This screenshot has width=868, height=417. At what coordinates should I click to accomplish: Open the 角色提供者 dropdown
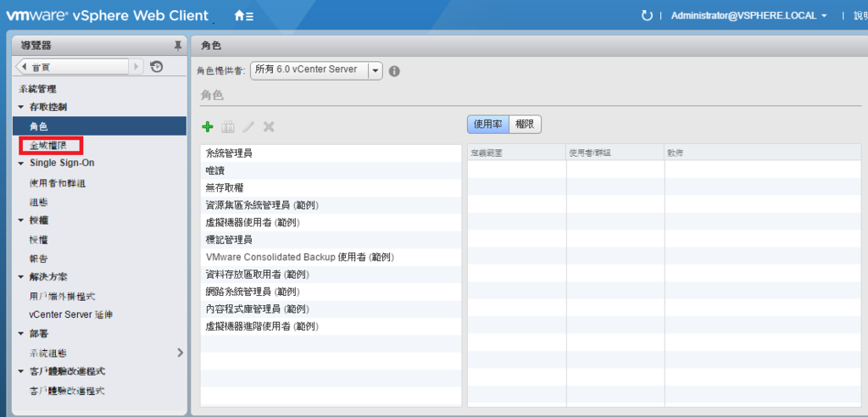[316, 70]
